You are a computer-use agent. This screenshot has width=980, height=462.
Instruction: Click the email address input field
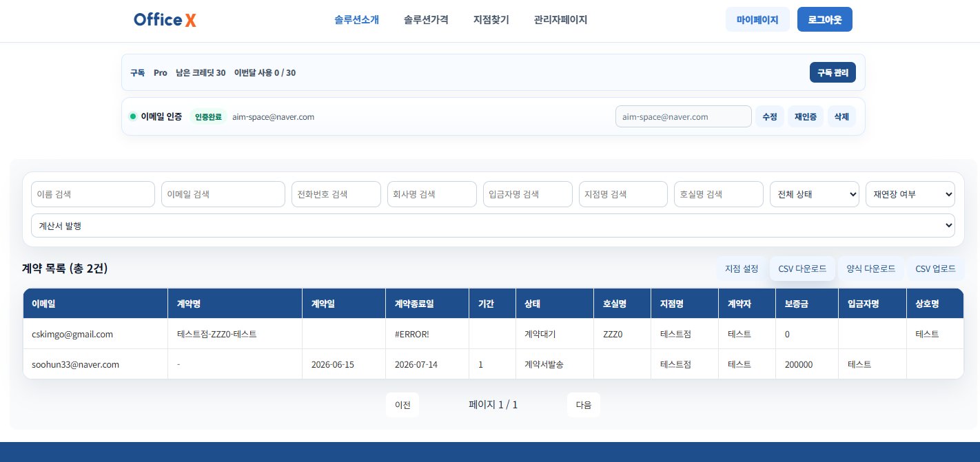683,116
